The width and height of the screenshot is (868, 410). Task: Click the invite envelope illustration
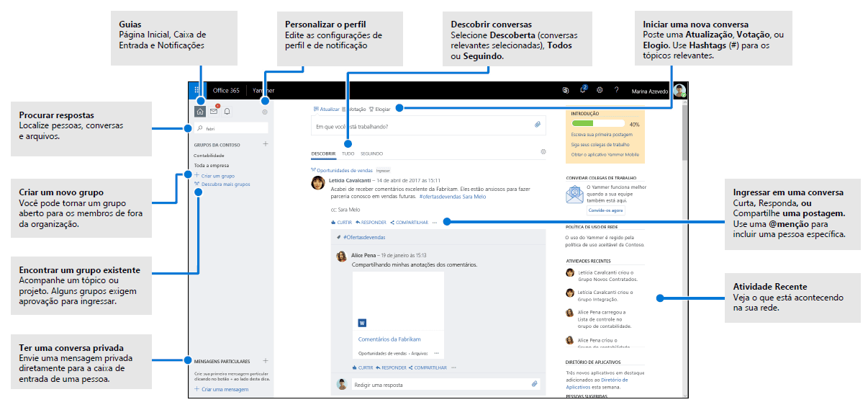coord(574,195)
